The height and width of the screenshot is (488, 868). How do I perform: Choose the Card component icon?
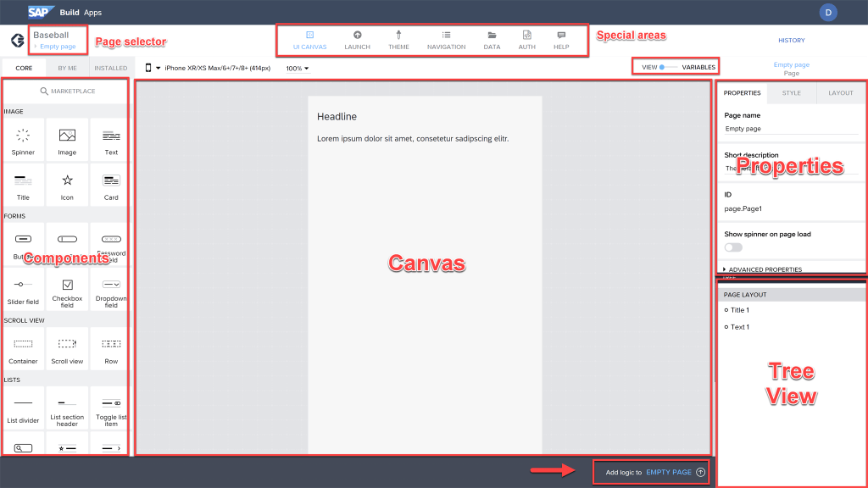pyautogui.click(x=111, y=180)
